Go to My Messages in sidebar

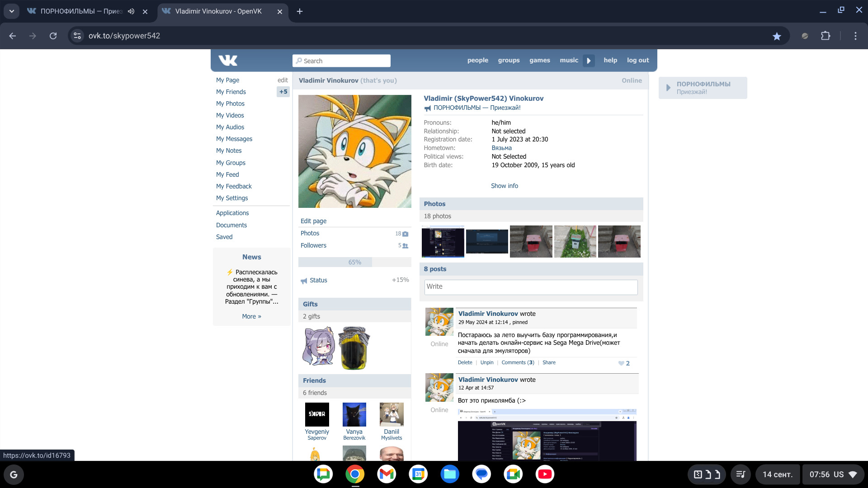(x=234, y=139)
